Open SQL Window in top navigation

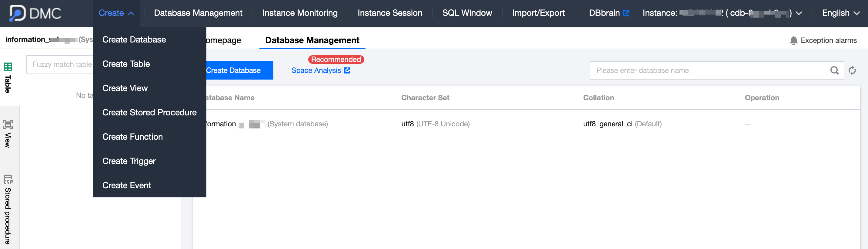pyautogui.click(x=467, y=13)
